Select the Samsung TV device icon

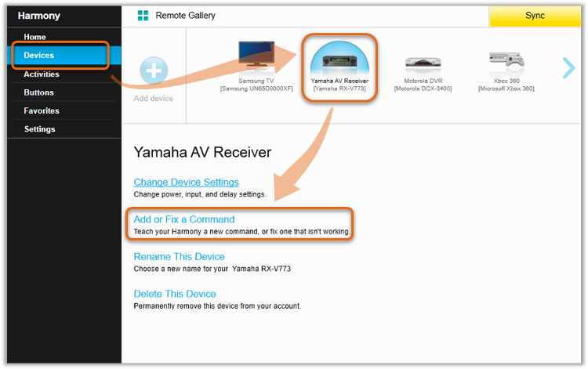point(256,55)
